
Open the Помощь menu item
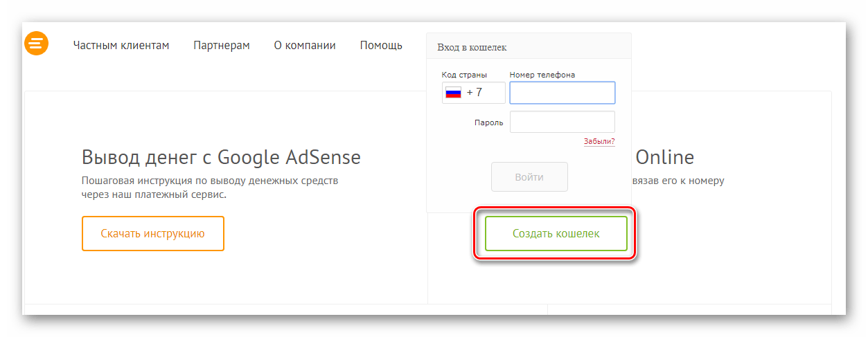pyautogui.click(x=381, y=46)
